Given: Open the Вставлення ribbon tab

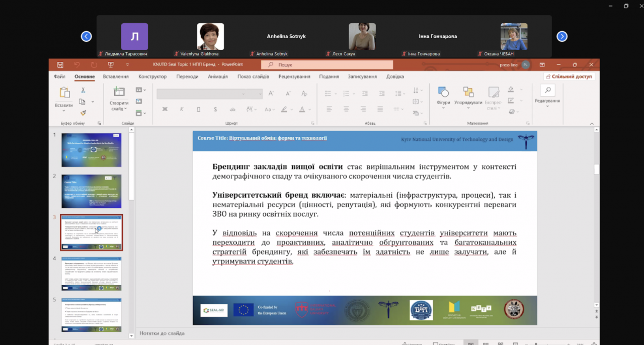Looking at the screenshot, I should (116, 77).
